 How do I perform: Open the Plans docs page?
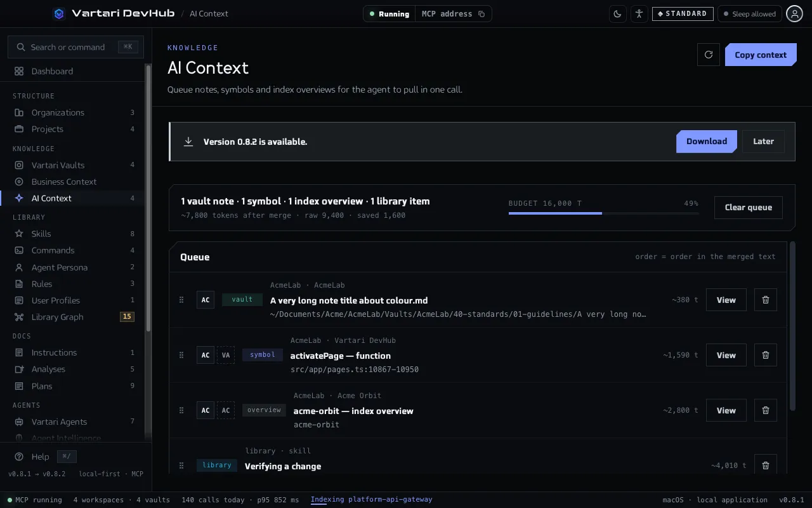coord(72,386)
